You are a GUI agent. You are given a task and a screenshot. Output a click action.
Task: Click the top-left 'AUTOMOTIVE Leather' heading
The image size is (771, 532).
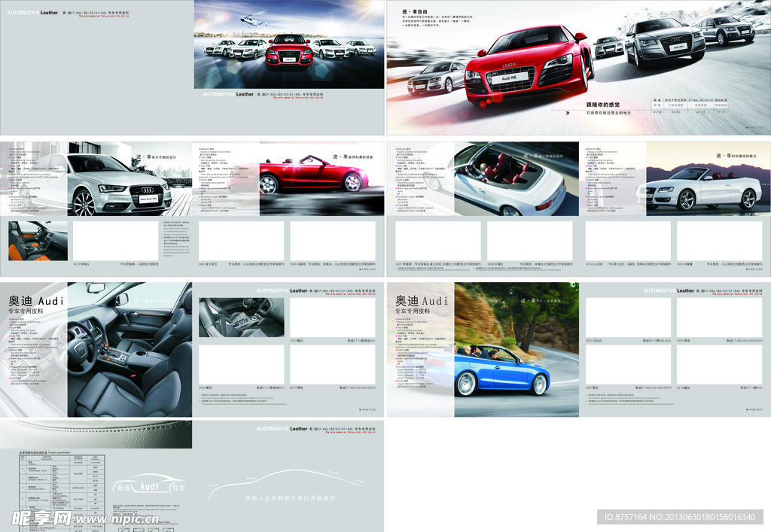(32, 12)
